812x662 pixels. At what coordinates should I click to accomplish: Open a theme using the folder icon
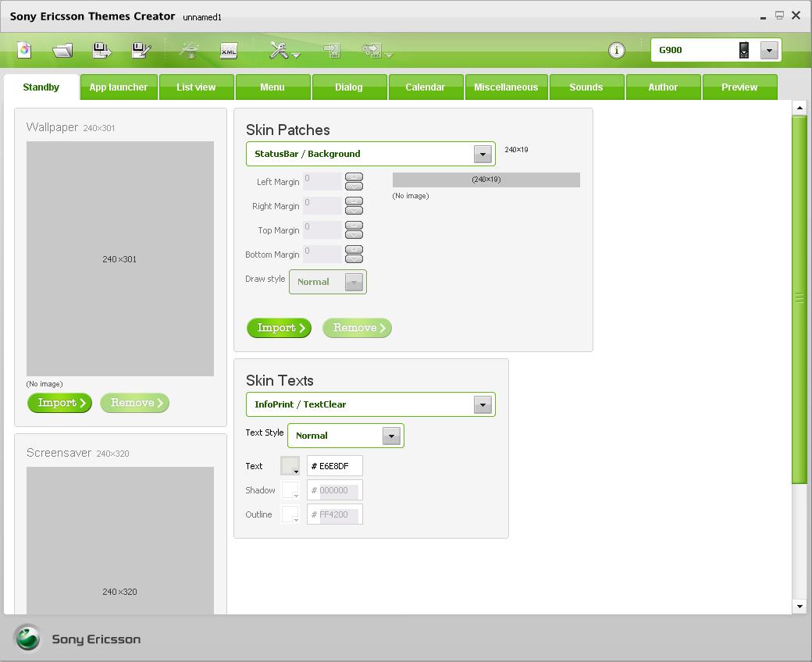[62, 50]
